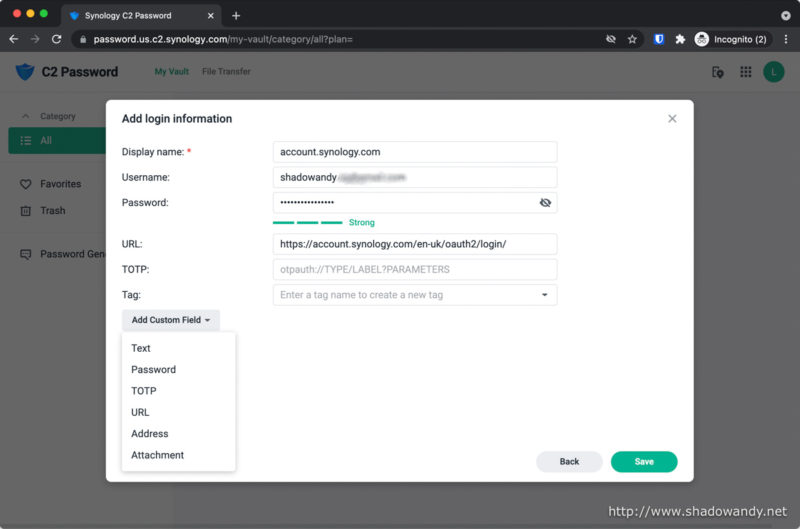Choose Address custom field

[179, 434]
